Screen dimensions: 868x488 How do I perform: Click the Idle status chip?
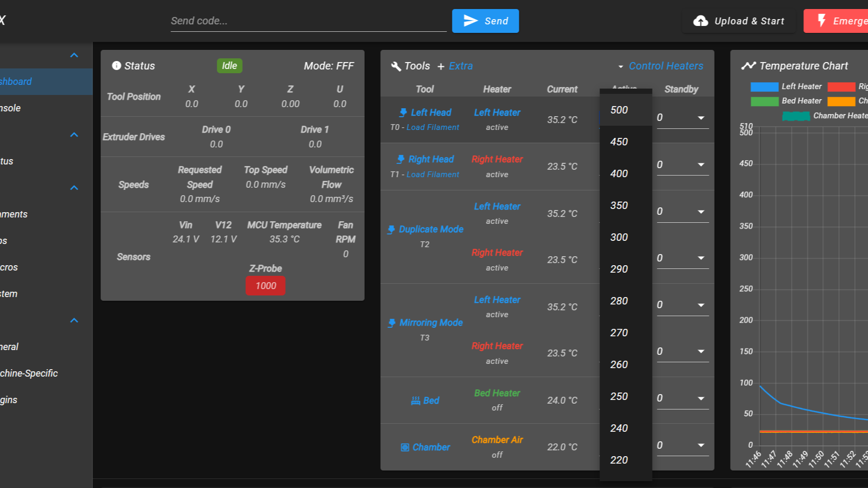click(229, 66)
